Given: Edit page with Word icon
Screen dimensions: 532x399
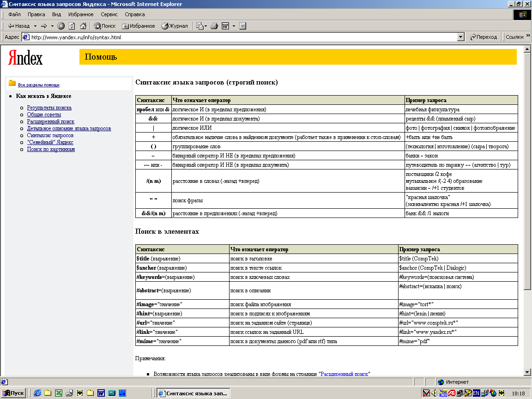Looking at the screenshot, I should [x=225, y=26].
